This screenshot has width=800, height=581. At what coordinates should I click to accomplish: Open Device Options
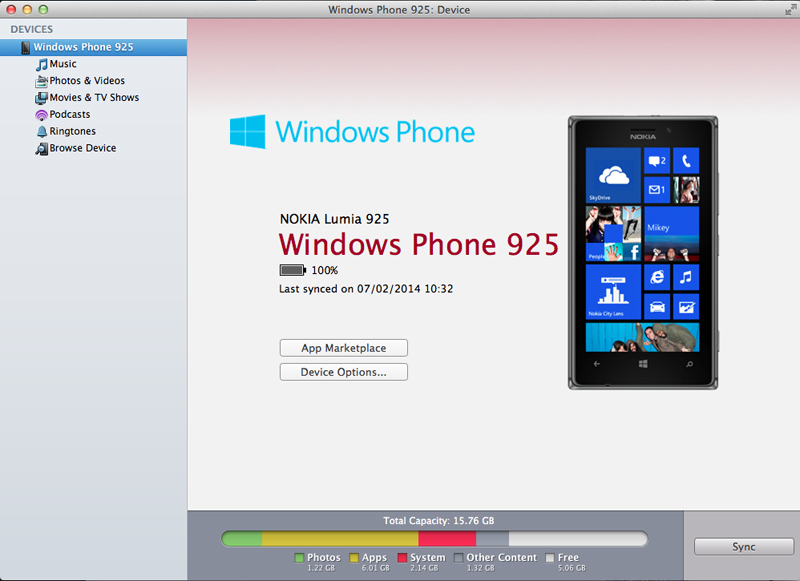tap(343, 371)
